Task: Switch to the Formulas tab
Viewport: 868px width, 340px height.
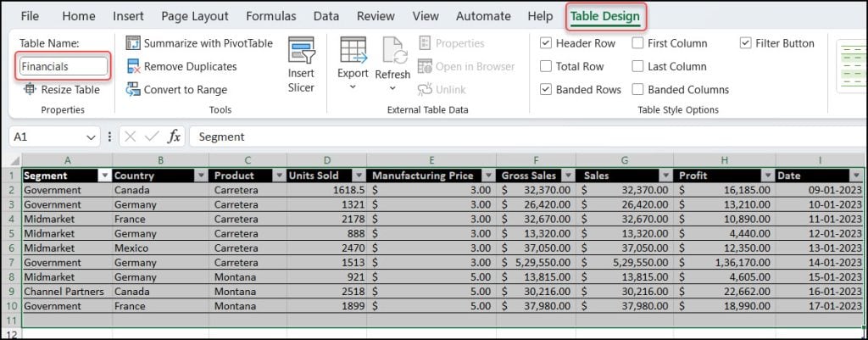Action: point(271,16)
